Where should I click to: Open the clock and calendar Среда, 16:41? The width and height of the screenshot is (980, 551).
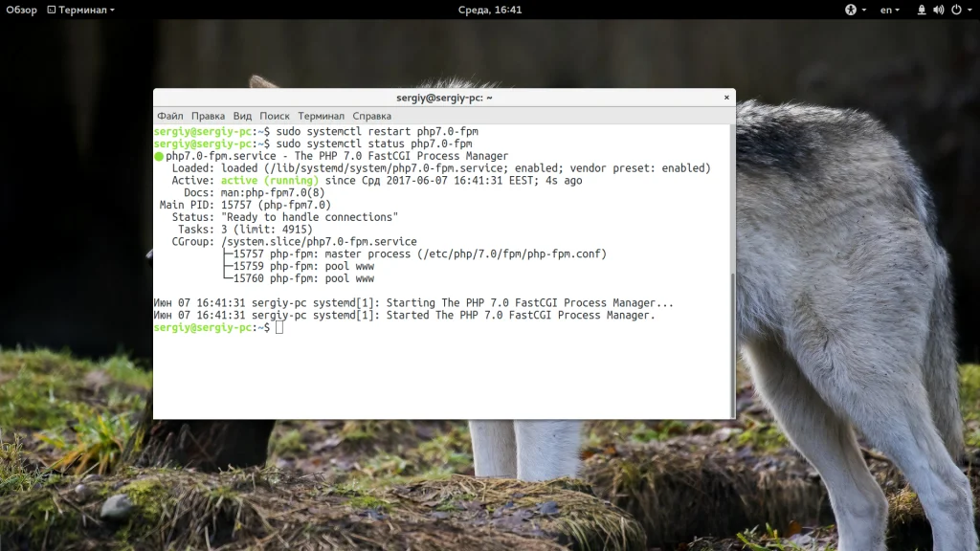(x=490, y=10)
